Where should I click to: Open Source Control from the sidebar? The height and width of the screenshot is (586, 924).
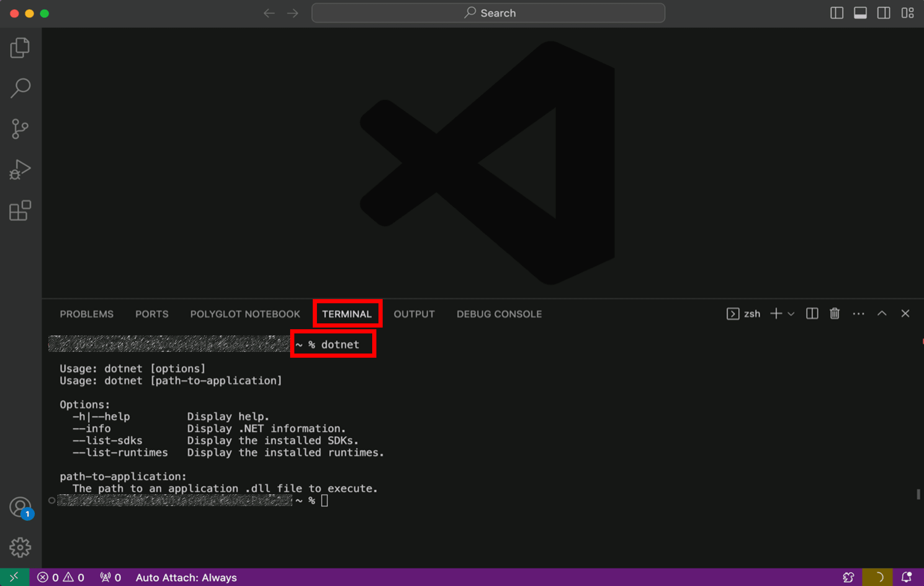tap(20, 129)
